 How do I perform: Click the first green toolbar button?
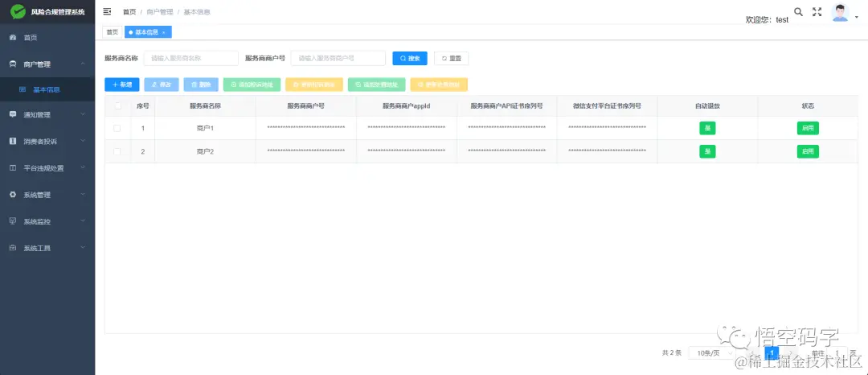252,84
